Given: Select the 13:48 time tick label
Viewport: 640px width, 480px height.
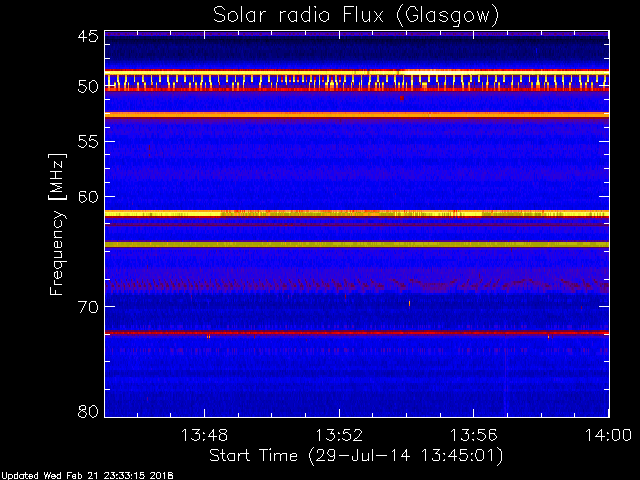Looking at the screenshot, I should tap(205, 435).
